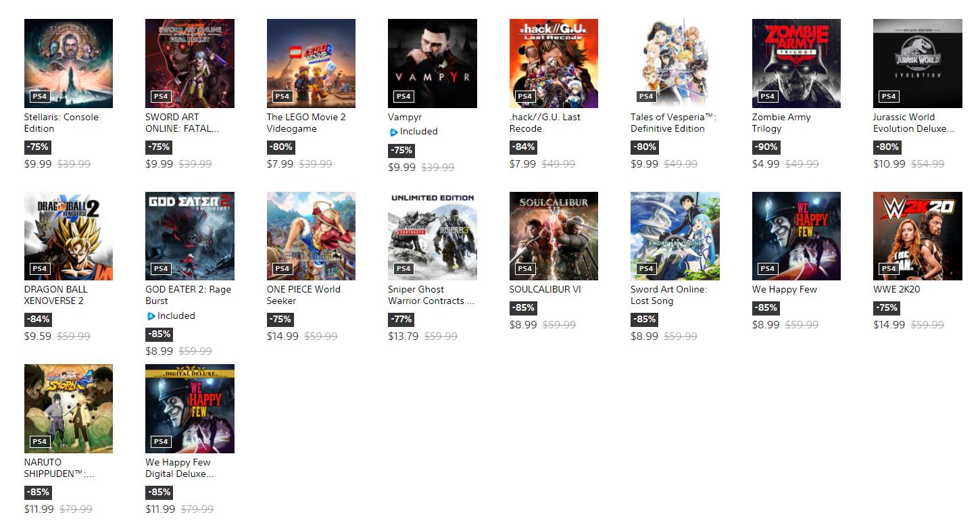Click the Sword Art Online: Lost Song title
980x531 pixels.
(x=669, y=295)
